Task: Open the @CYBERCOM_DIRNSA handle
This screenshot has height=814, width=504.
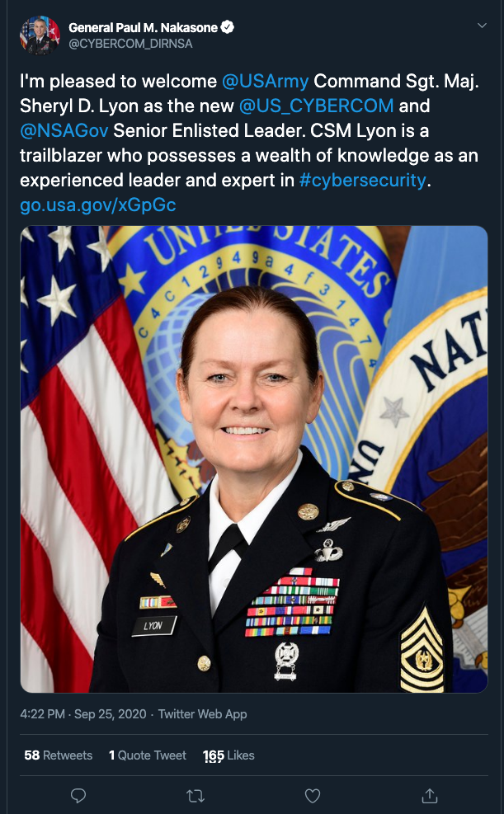Action: click(x=130, y=44)
